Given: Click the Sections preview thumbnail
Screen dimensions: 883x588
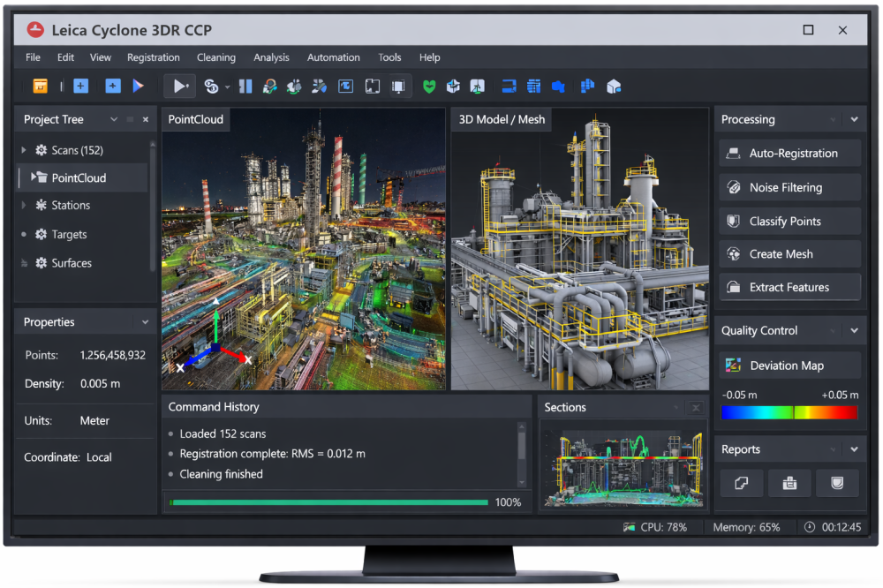Looking at the screenshot, I should (x=623, y=468).
